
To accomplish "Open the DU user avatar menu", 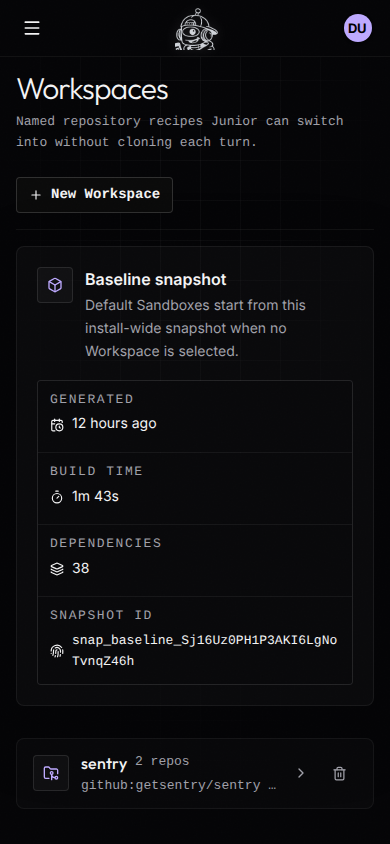I will [x=358, y=28].
